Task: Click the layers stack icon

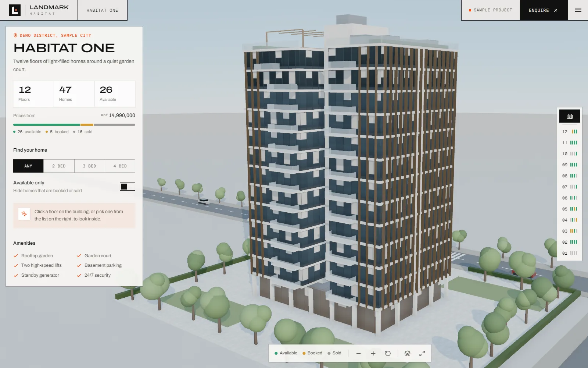Action: [407, 353]
